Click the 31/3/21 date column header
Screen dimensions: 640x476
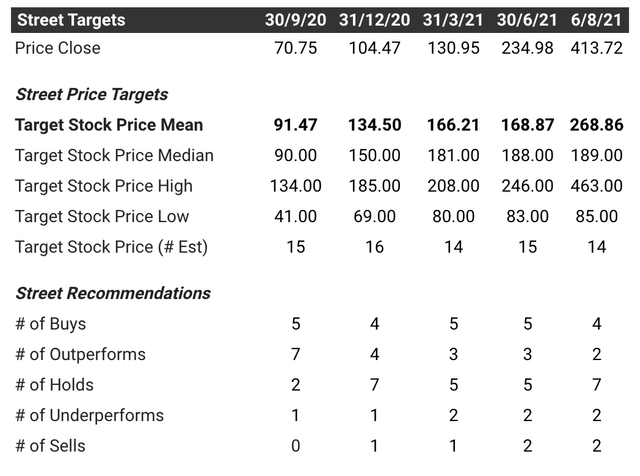click(x=453, y=20)
